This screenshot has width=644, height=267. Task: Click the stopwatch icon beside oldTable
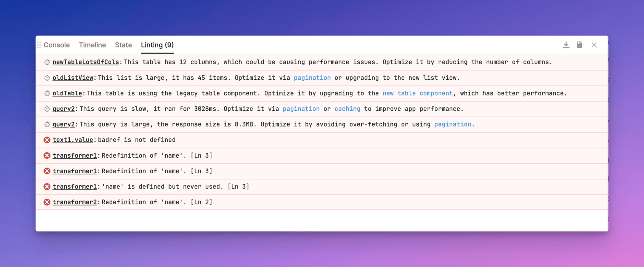coord(47,93)
